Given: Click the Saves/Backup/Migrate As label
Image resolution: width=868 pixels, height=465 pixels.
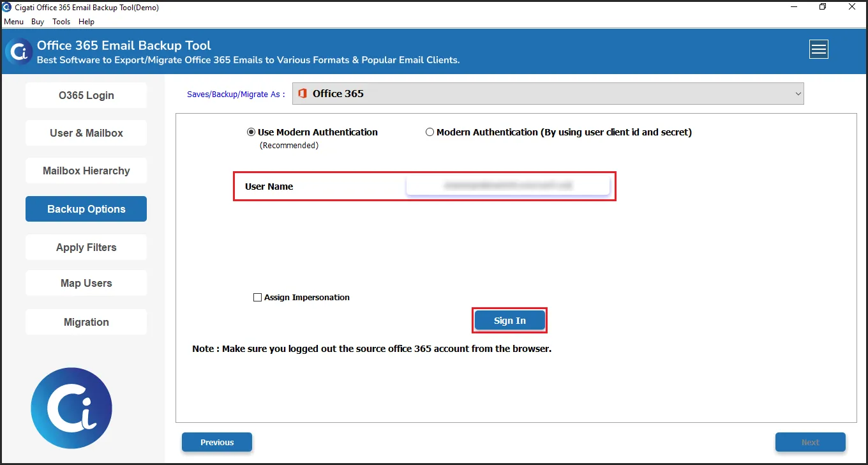Looking at the screenshot, I should [x=236, y=94].
